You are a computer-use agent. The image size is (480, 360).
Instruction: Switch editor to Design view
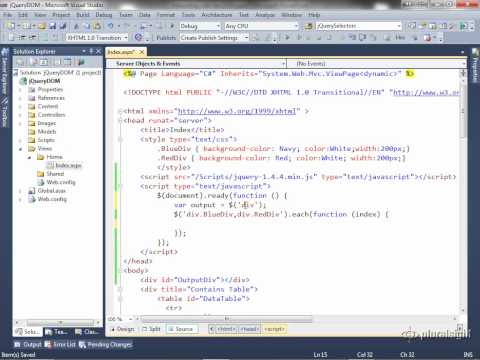pos(123,329)
